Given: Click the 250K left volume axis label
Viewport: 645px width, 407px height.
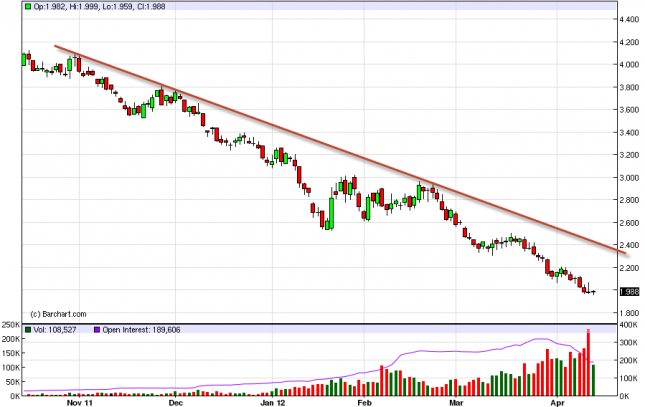Looking at the screenshot, I should [x=11, y=325].
